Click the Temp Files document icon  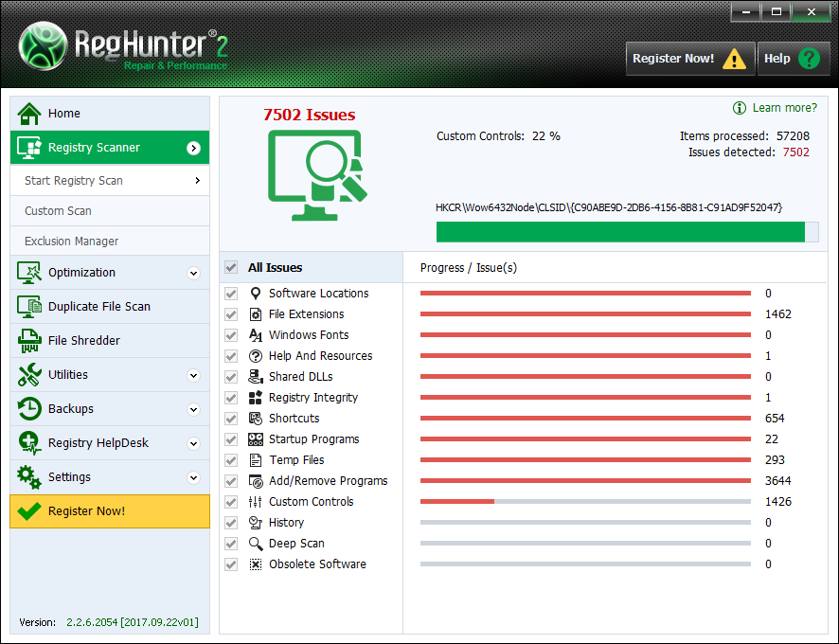click(x=256, y=460)
